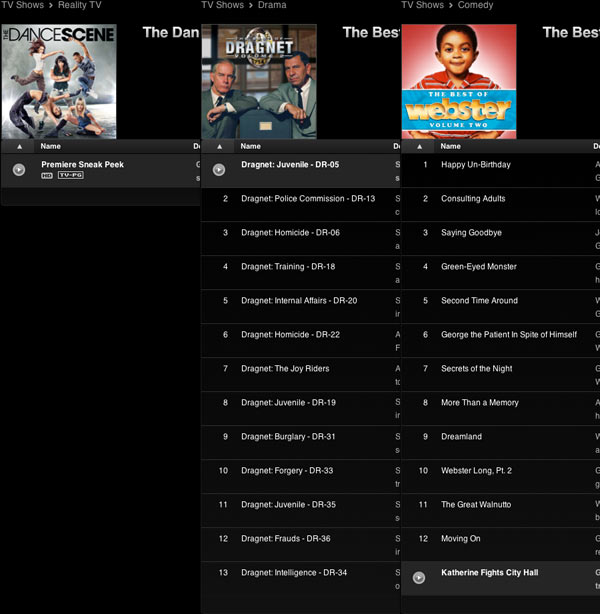Open the Drama breadcrumb link
Screen dimensions: 600x614
click(272, 5)
